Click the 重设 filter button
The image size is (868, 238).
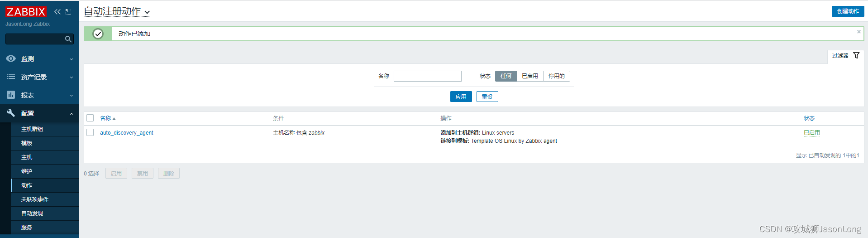(487, 97)
